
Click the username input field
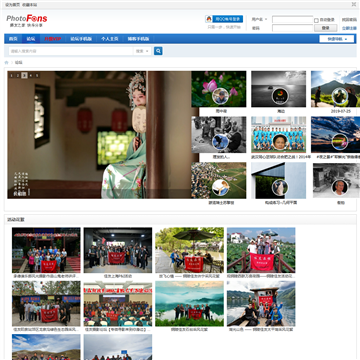(x=292, y=20)
